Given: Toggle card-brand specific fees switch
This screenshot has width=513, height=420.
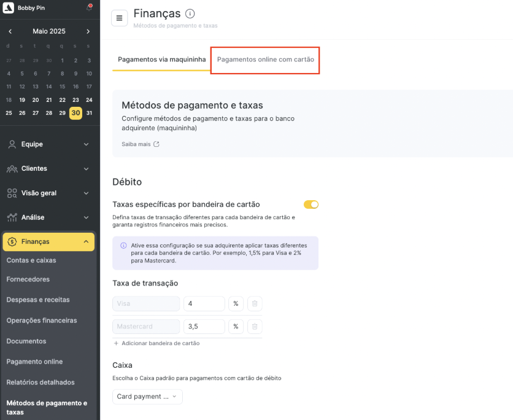Looking at the screenshot, I should click(311, 204).
